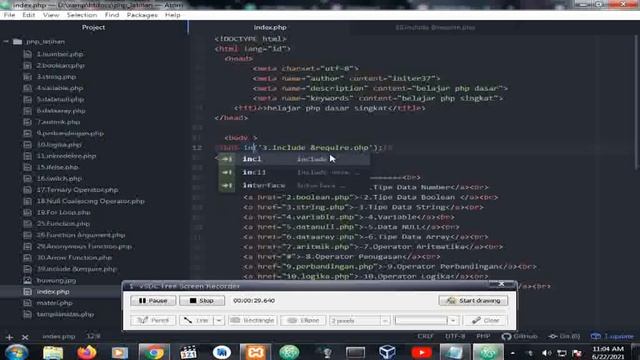The height and width of the screenshot is (360, 640).
Task: Pause the screen recording
Action: (153, 300)
